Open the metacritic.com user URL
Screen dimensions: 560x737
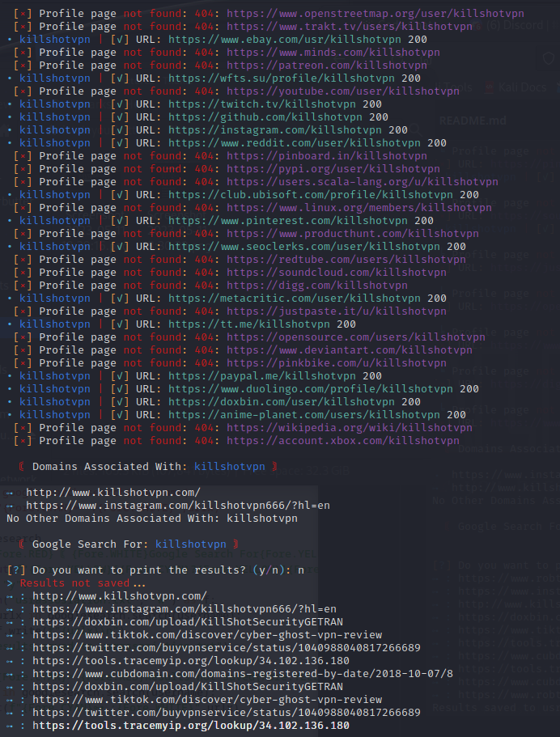(295, 298)
